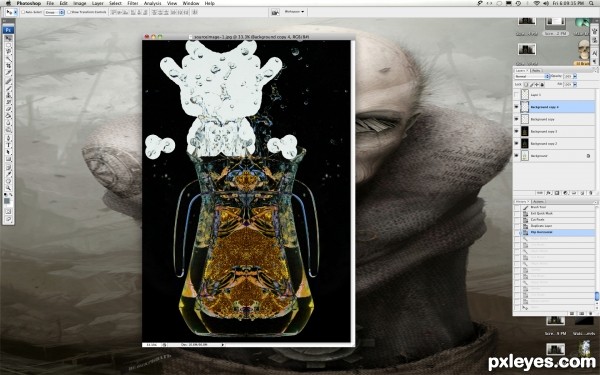This screenshot has height=375, width=600.
Task: Create a new layer in Layers panel
Action: [x=582, y=193]
